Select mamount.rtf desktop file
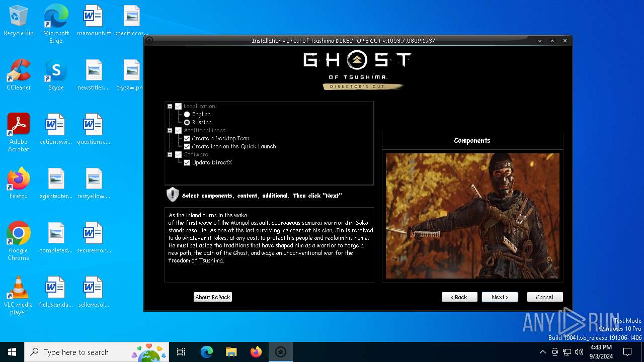Screen dimensions: 644x362 (x=94, y=21)
